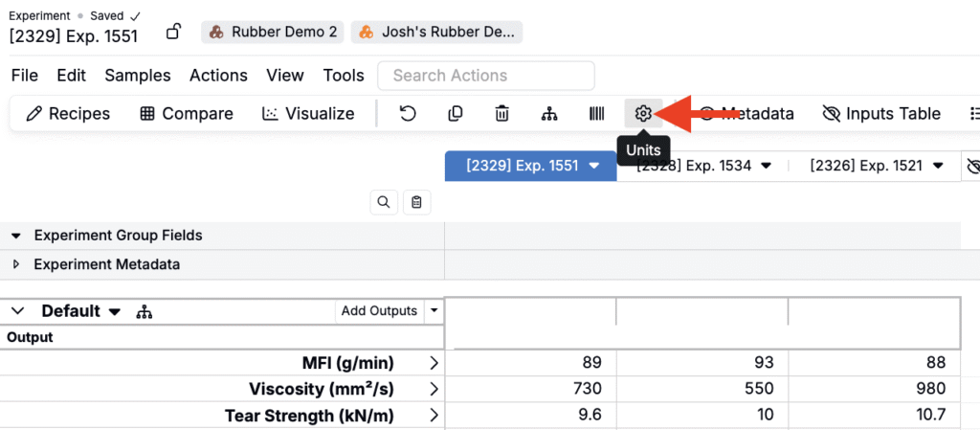Click the clipboard icon above table
The width and height of the screenshot is (980, 430).
pos(415,202)
